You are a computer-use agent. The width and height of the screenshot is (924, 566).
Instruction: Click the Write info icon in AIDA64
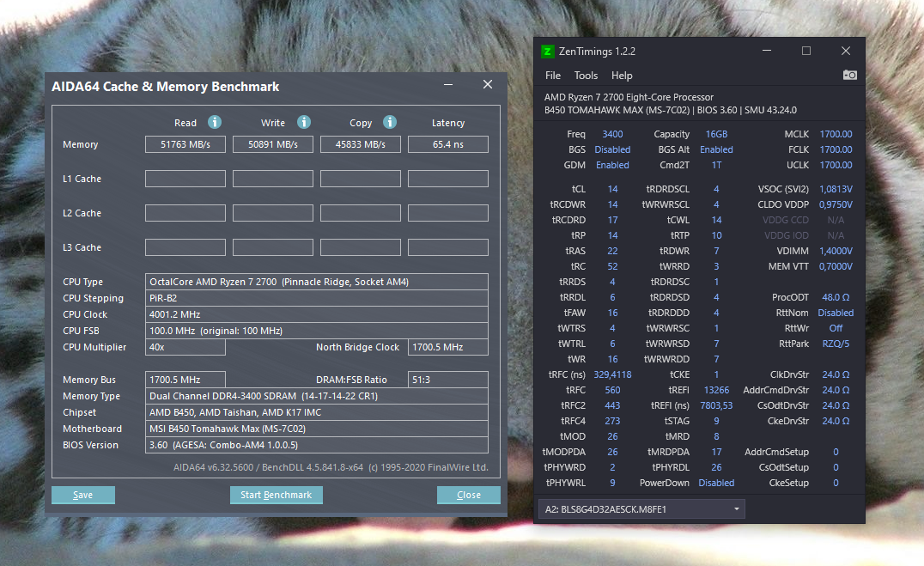303,122
